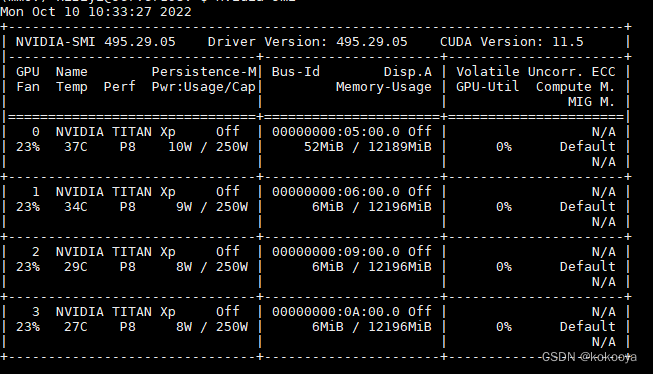Click GPU 1 compute mode "Default"
Image resolution: width=653 pixels, height=374 pixels.
coord(588,207)
